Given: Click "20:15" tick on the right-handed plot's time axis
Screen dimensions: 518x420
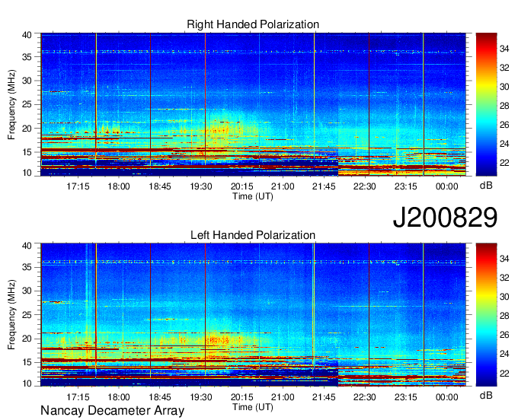Looking at the screenshot, I should (x=241, y=186).
